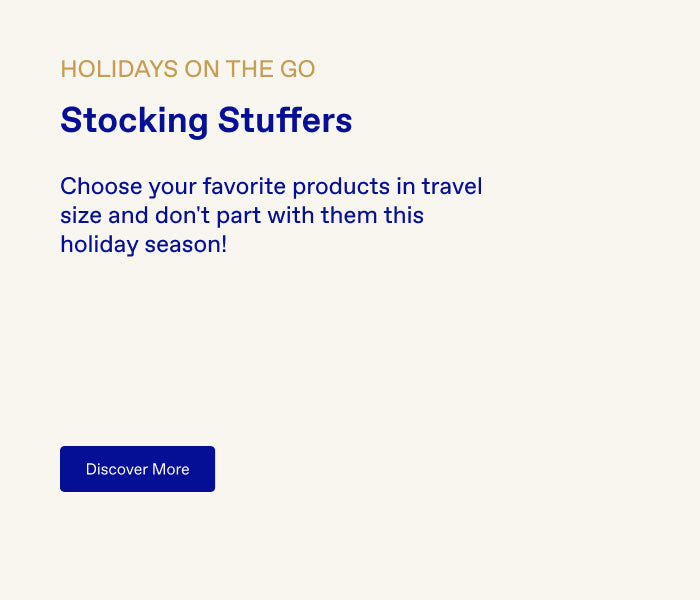Click the word "Stocking" in the heading
The image size is (700, 600).
click(133, 121)
